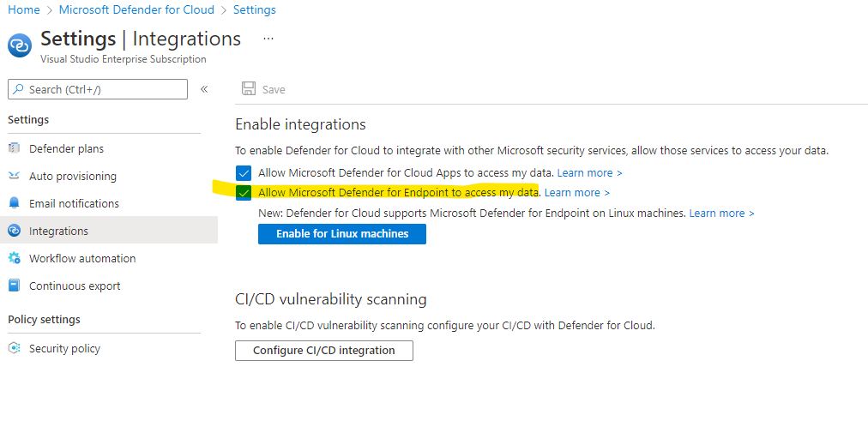Open Learn more link for Linux machines
The height and width of the screenshot is (433, 868).
coord(721,213)
